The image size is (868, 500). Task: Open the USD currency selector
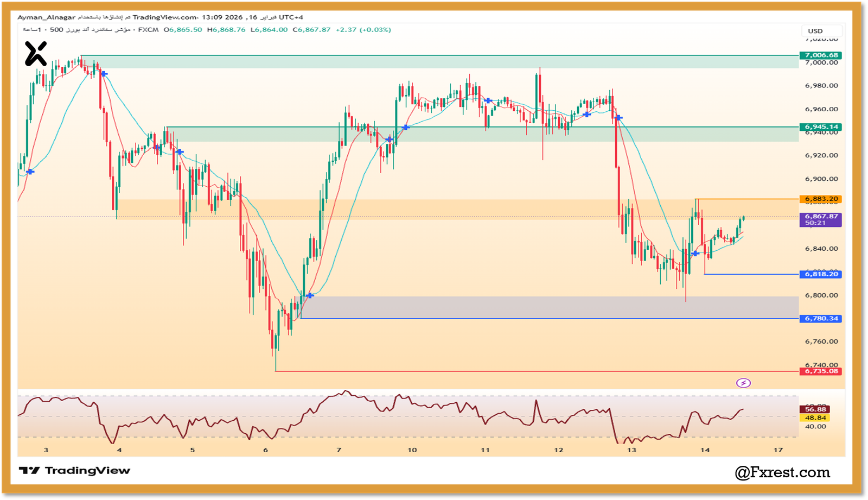coord(821,31)
